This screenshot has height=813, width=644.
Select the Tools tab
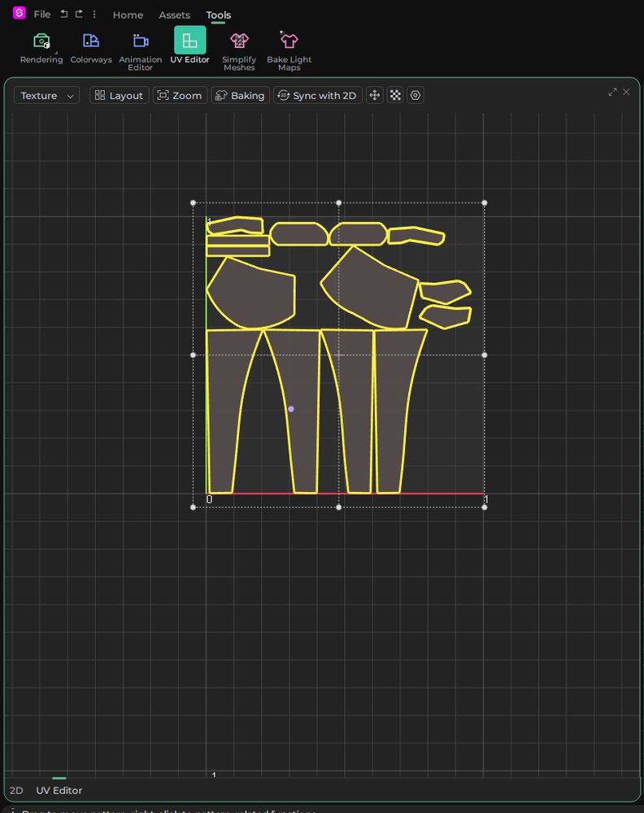pos(218,15)
